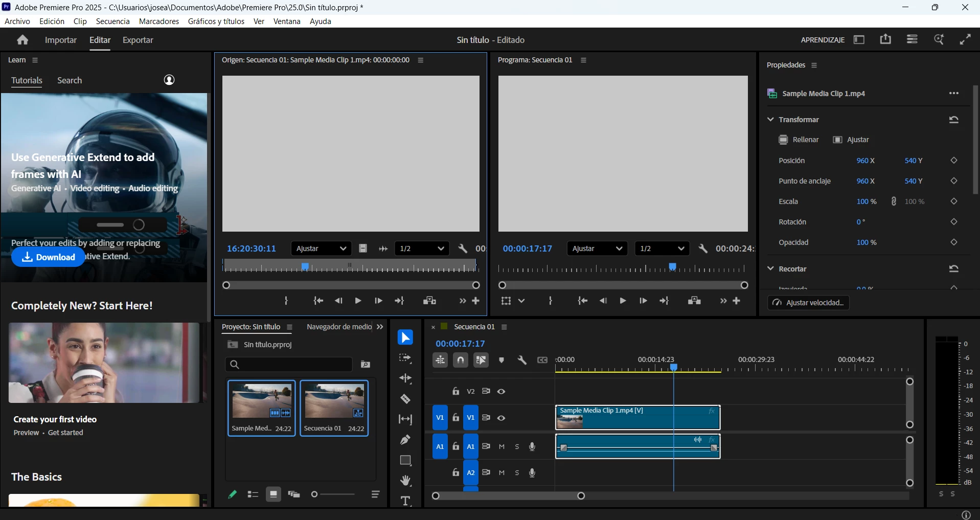Viewport: 980px width, 520px height.
Task: Select the Track Select Forward tool
Action: coord(405,358)
